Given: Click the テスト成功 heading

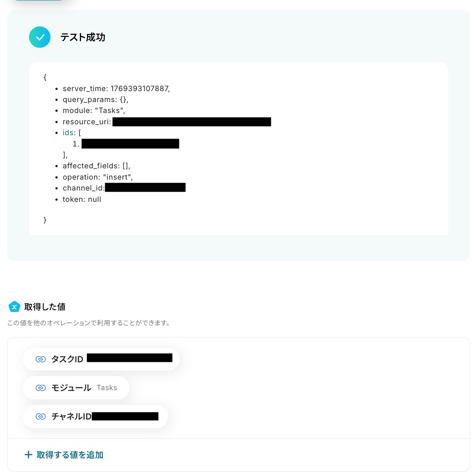Looking at the screenshot, I should (83, 37).
